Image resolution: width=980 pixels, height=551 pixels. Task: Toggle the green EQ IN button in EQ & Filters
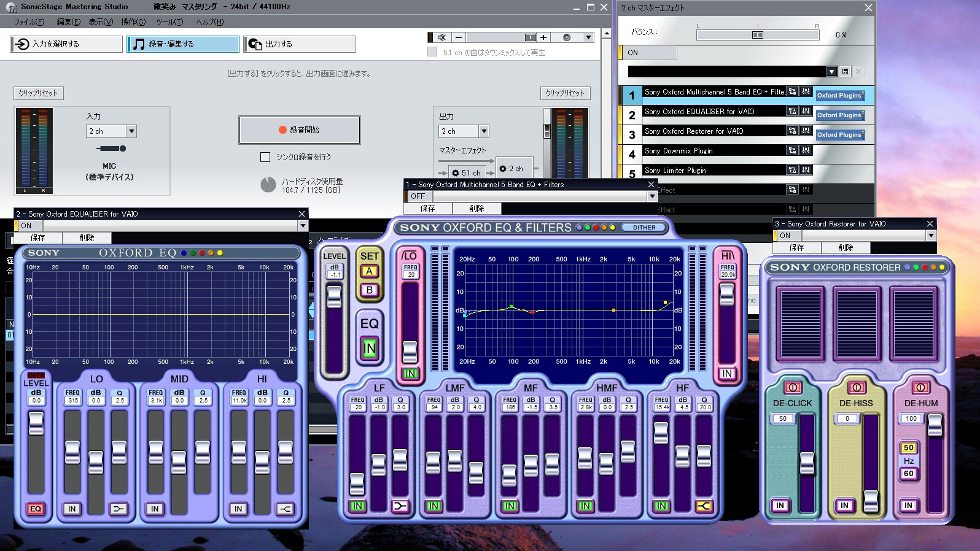[x=369, y=349]
